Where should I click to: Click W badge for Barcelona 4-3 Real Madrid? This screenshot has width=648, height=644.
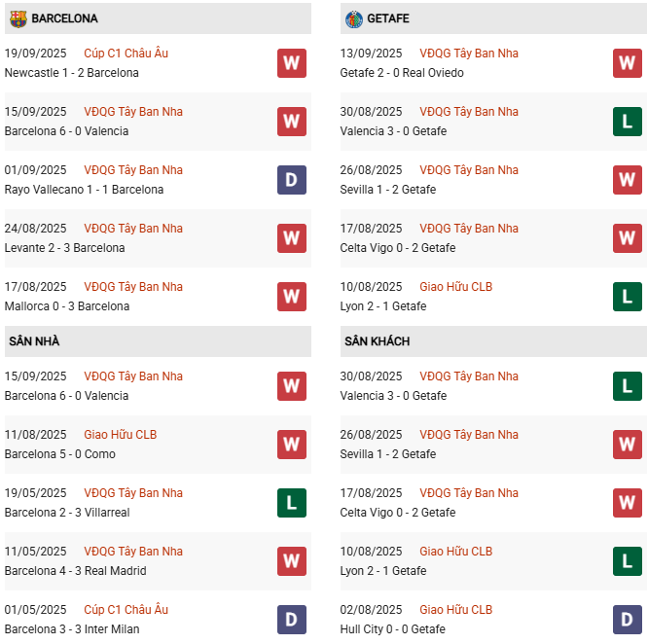click(292, 561)
